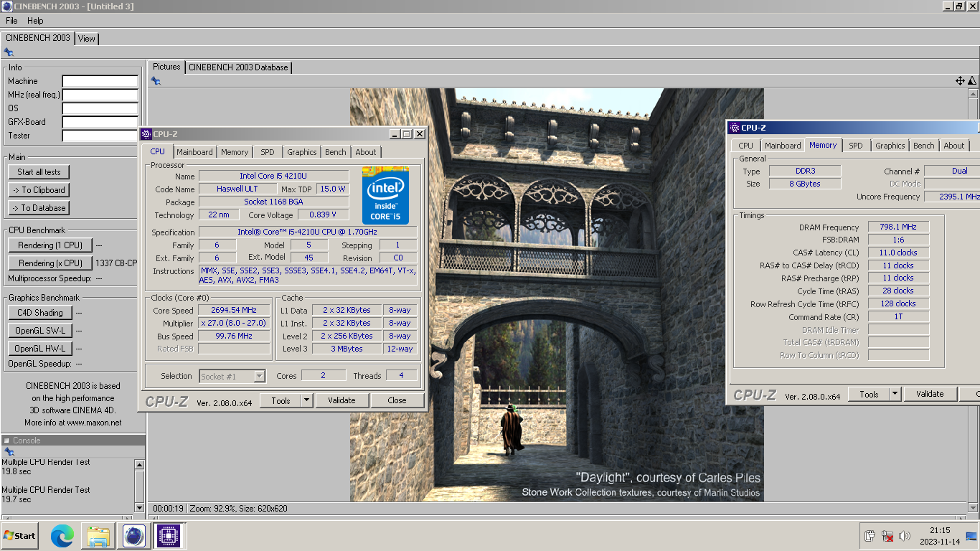Open the Bench tab in the CPU window
Image resolution: width=980 pixels, height=551 pixels.
336,152
